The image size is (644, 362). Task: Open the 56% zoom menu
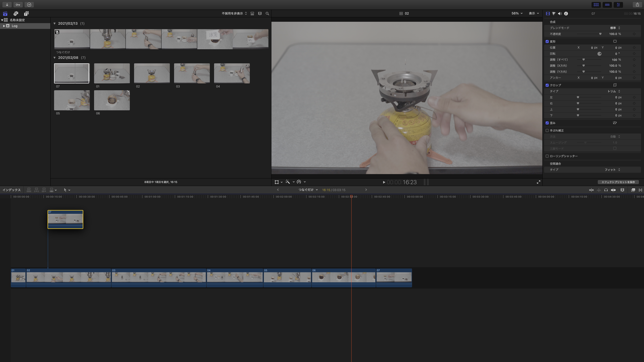pyautogui.click(x=517, y=13)
